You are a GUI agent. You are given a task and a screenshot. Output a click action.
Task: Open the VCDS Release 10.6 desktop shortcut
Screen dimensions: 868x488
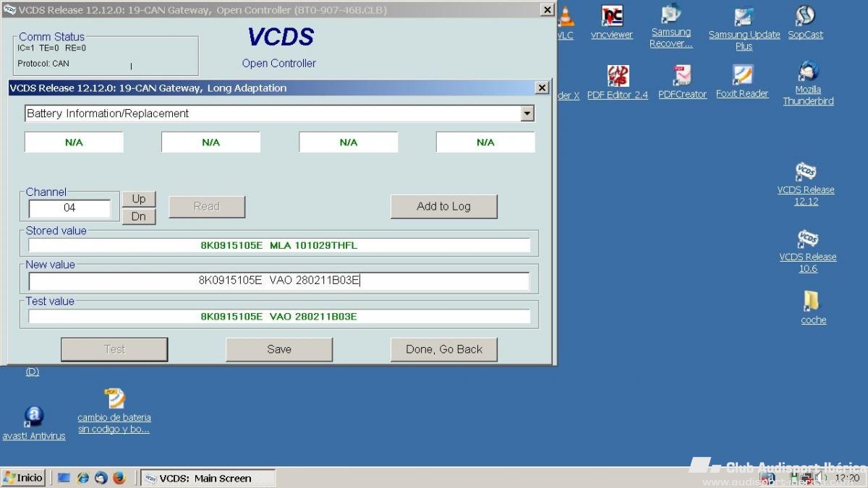807,240
